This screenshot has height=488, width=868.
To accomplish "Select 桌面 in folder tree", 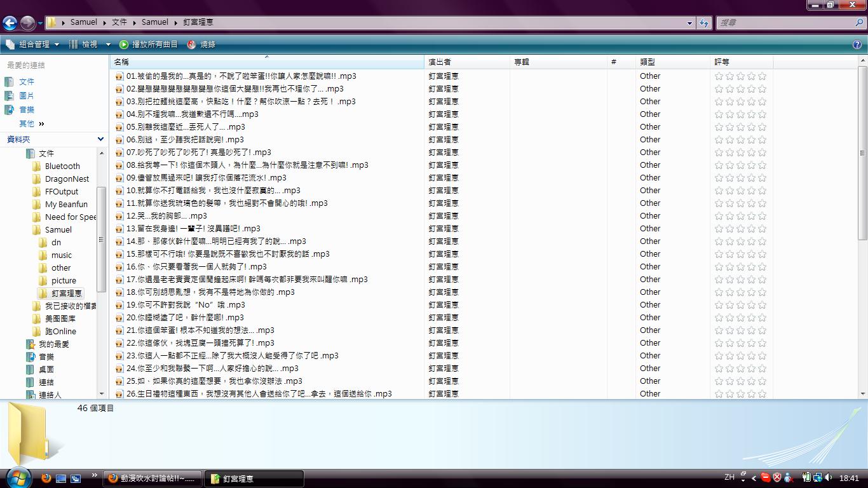I will point(46,370).
